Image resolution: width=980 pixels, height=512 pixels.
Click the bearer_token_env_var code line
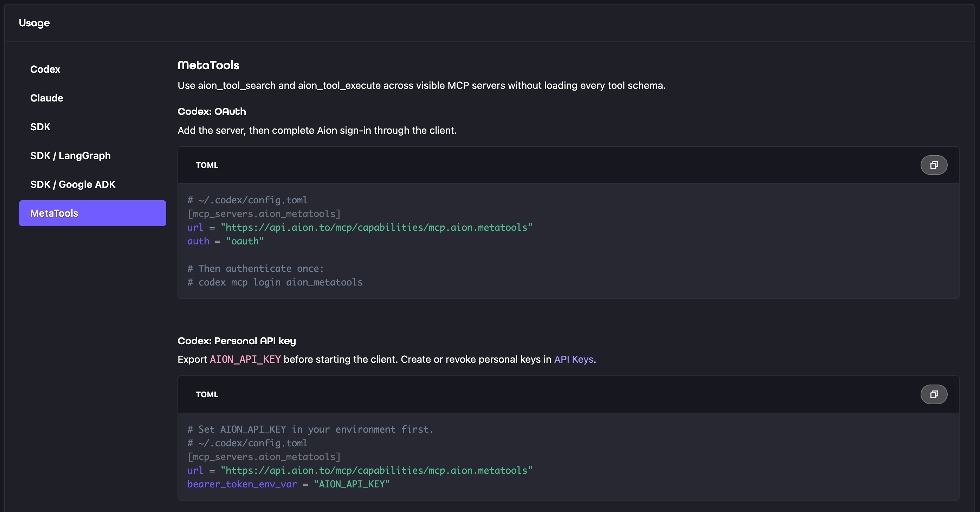(x=288, y=484)
